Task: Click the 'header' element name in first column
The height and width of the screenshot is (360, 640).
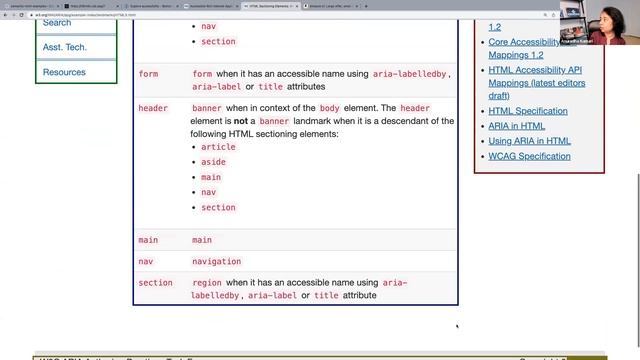Action: (153, 108)
